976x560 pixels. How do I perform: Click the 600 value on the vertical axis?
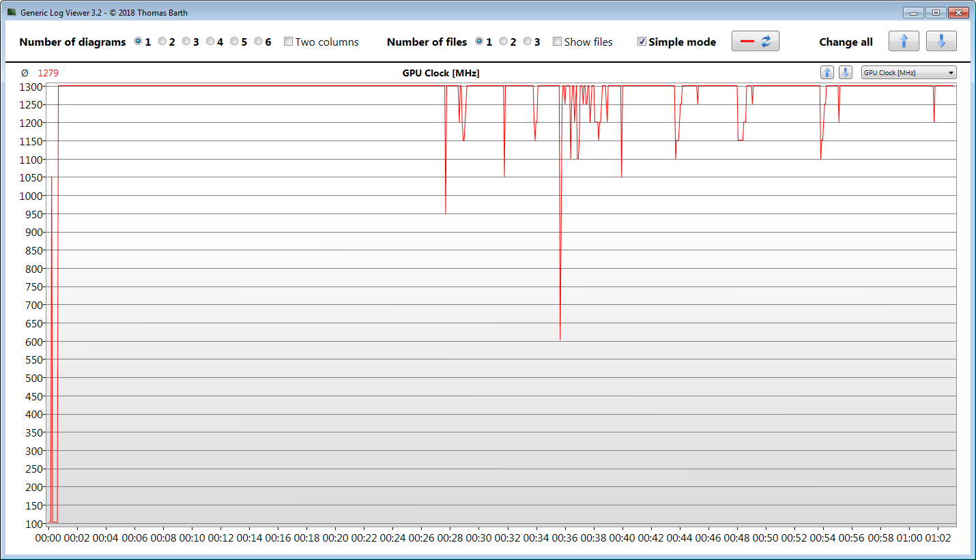pos(34,342)
